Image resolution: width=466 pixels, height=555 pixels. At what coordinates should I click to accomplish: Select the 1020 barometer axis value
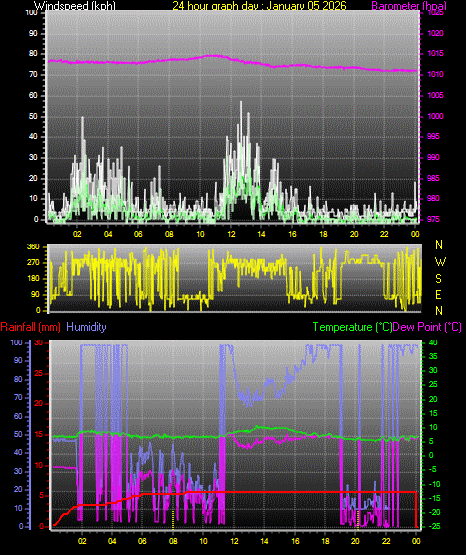tap(435, 33)
